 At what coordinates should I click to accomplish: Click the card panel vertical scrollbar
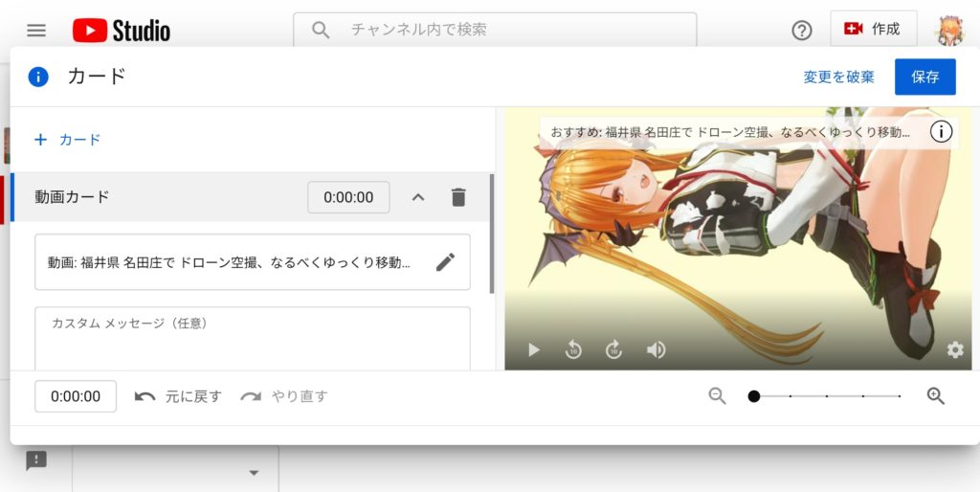[x=492, y=234]
